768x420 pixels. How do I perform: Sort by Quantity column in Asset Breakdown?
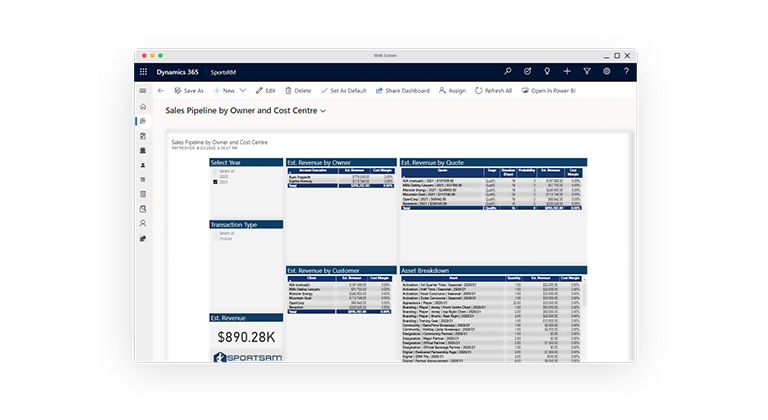click(514, 278)
